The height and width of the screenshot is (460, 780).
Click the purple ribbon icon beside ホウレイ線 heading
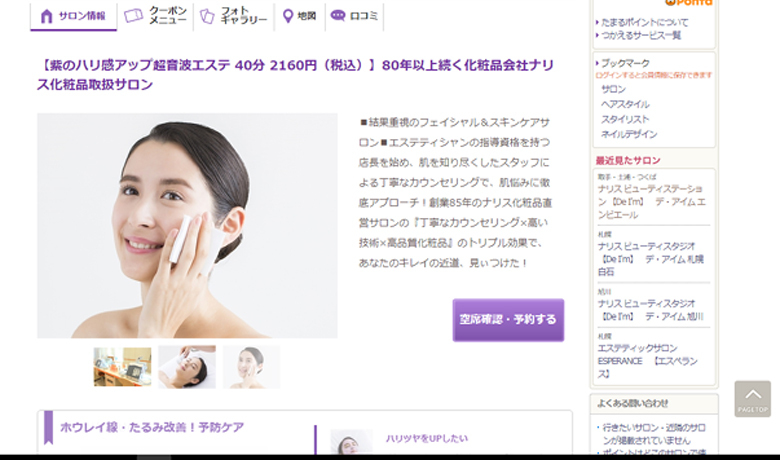coord(48,427)
